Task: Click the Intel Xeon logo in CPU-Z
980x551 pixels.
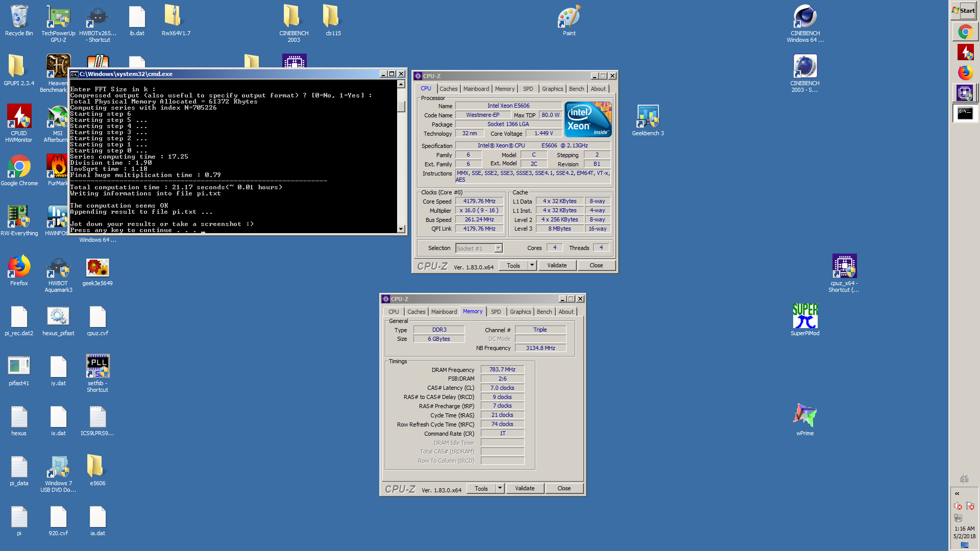Action: pos(588,119)
